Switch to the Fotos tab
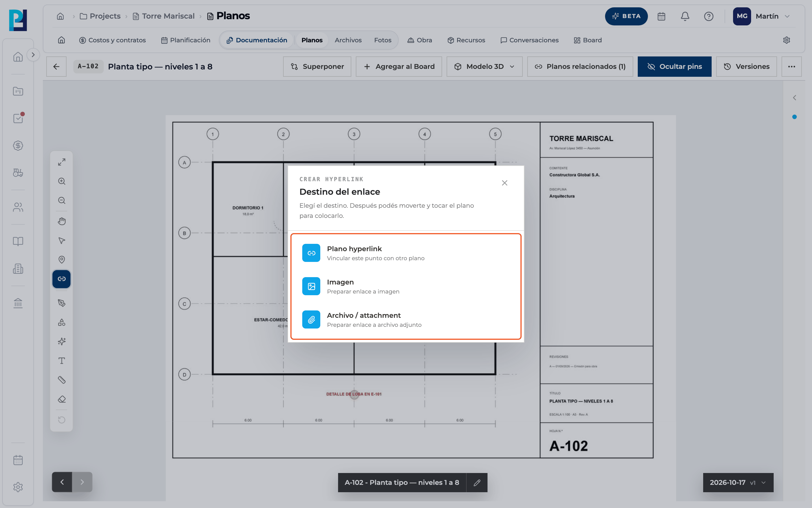Viewport: 812px width, 508px height. 383,40
